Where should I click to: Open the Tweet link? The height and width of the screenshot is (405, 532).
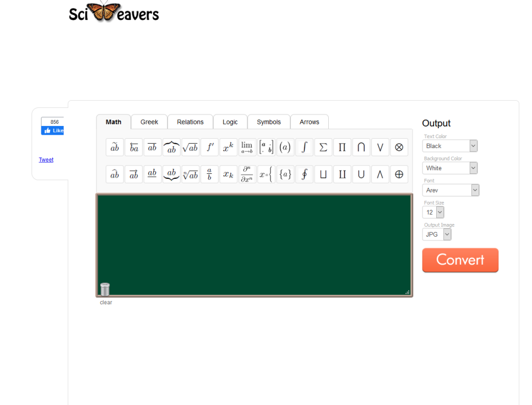click(x=46, y=160)
